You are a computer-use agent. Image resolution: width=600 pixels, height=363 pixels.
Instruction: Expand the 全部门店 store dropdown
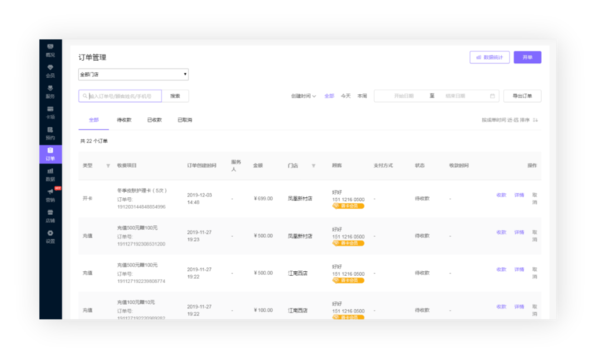[x=133, y=74]
